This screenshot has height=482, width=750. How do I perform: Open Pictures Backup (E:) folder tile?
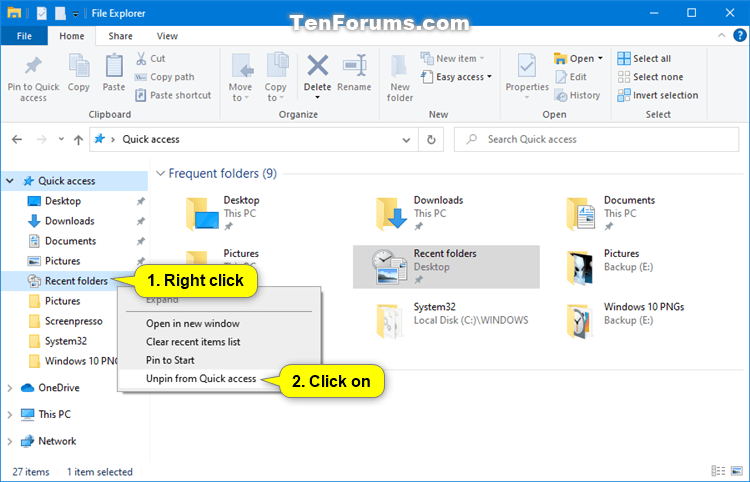(x=609, y=267)
